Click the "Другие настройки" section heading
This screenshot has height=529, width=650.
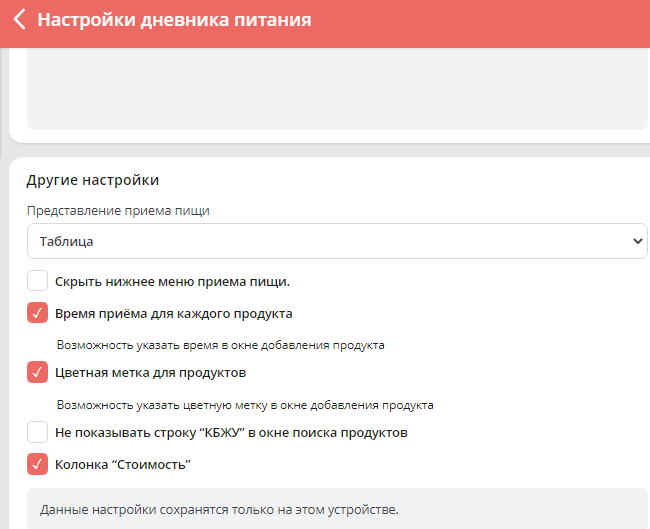(93, 180)
